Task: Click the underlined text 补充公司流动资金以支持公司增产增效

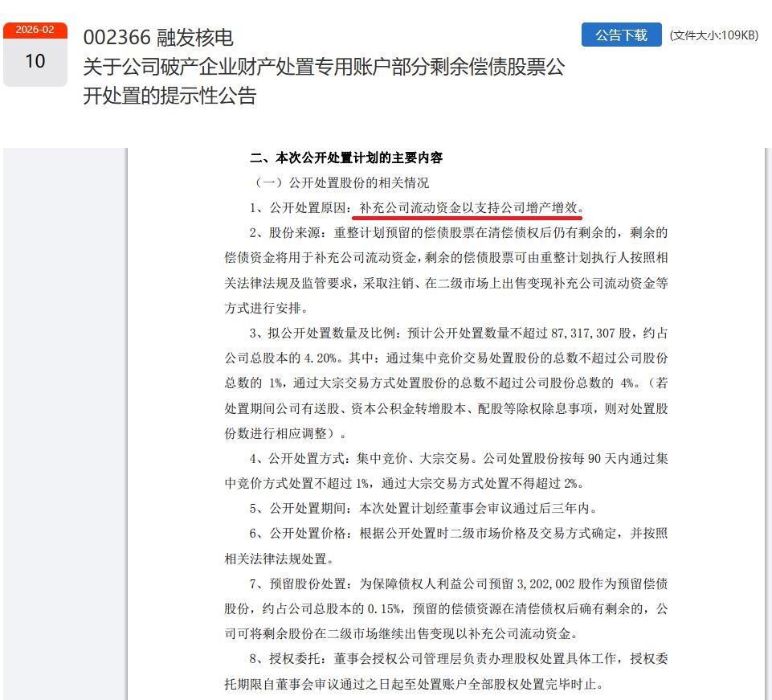Action: click(468, 208)
